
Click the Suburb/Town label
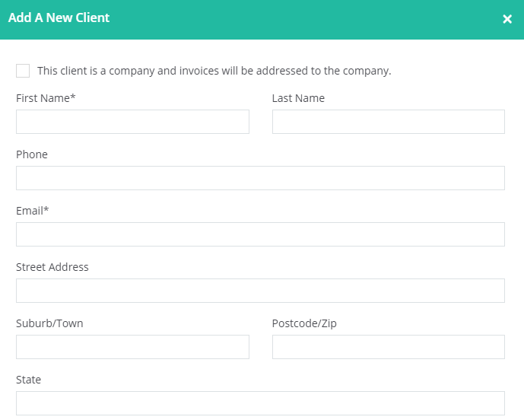(49, 323)
